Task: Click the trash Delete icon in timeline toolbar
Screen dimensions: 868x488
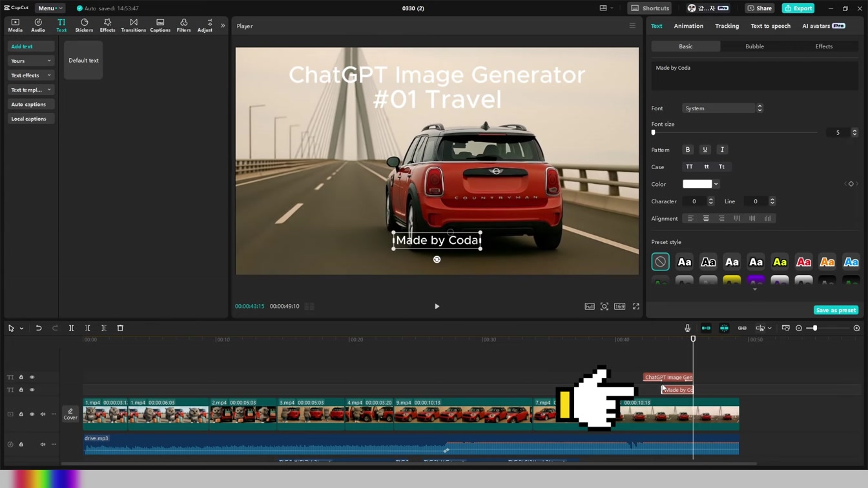Action: [120, 328]
